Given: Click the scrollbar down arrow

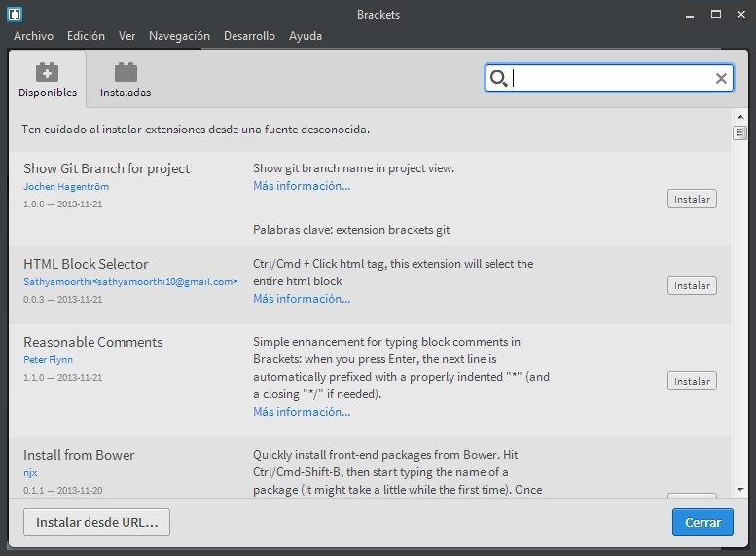Looking at the screenshot, I should click(740, 490).
